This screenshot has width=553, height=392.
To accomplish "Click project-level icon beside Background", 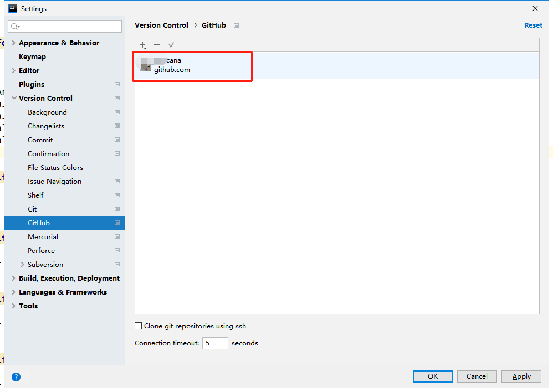I will pyautogui.click(x=117, y=112).
